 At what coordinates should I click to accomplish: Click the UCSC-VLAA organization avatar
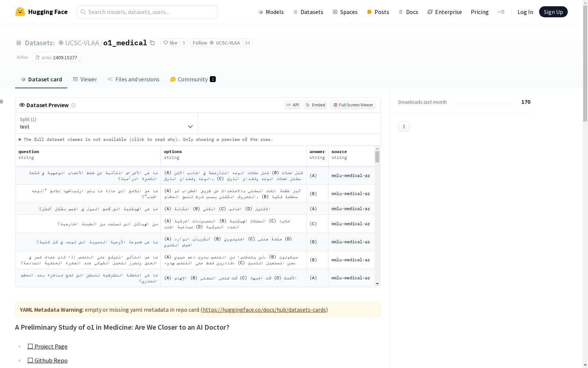pyautogui.click(x=61, y=43)
